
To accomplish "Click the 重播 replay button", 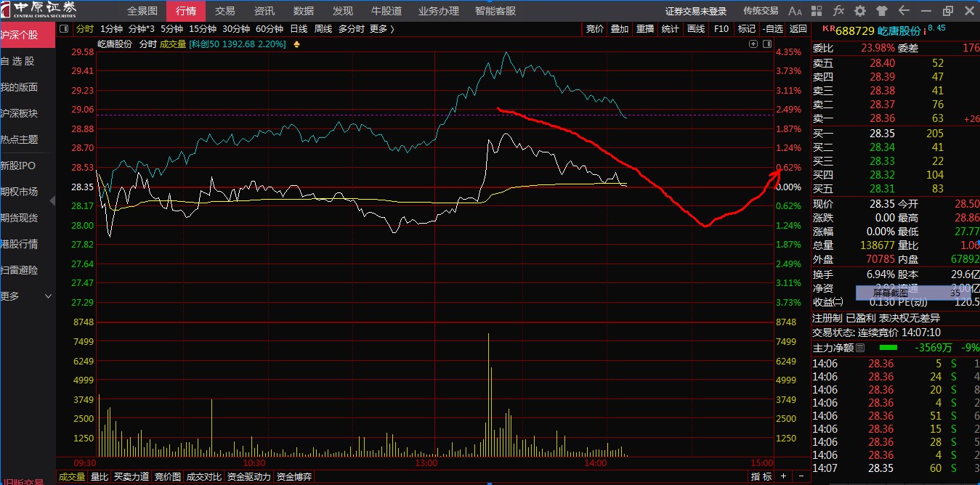I will (645, 29).
